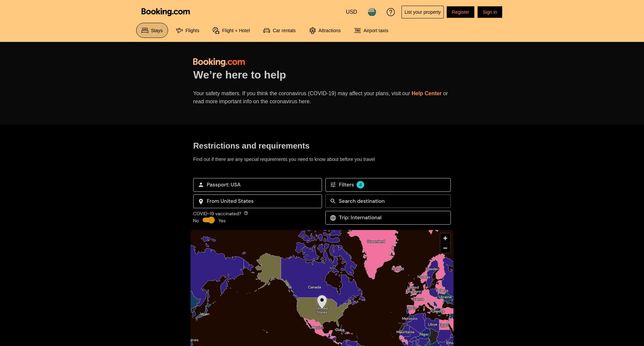This screenshot has height=346, width=644.
Task: Open the Flight + Hotel tab
Action: [x=231, y=31]
